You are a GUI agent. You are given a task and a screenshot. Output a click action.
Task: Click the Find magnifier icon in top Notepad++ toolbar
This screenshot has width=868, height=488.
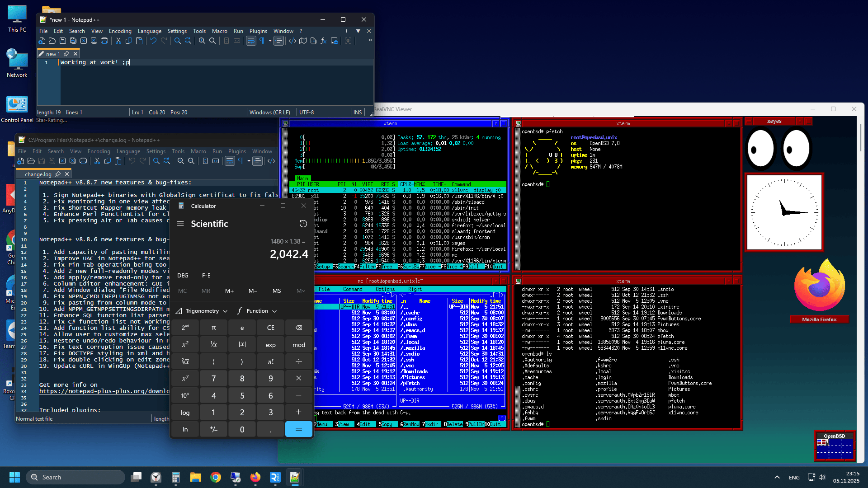click(178, 41)
